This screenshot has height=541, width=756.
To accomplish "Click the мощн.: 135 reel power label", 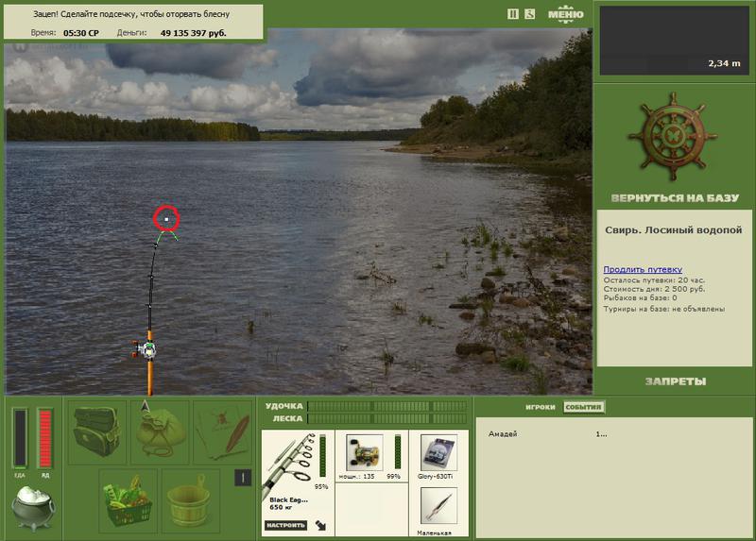I will tap(356, 477).
